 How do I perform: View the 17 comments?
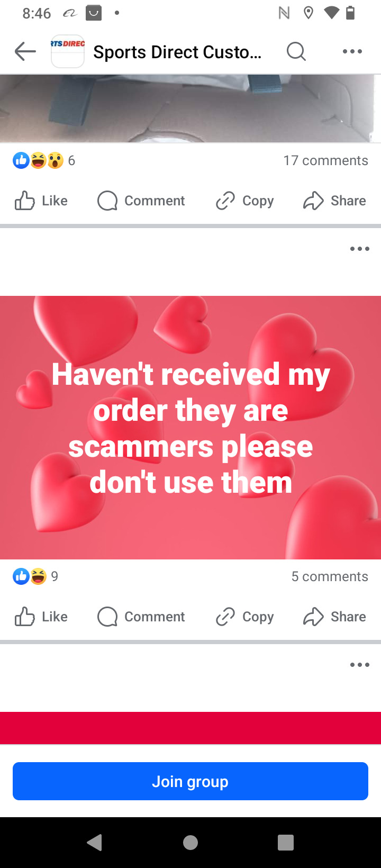pyautogui.click(x=325, y=160)
